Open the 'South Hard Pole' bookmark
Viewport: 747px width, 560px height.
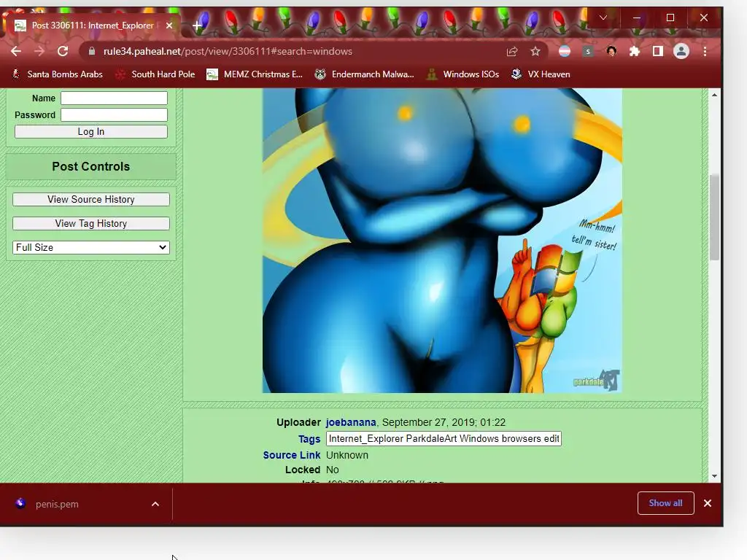click(x=156, y=74)
